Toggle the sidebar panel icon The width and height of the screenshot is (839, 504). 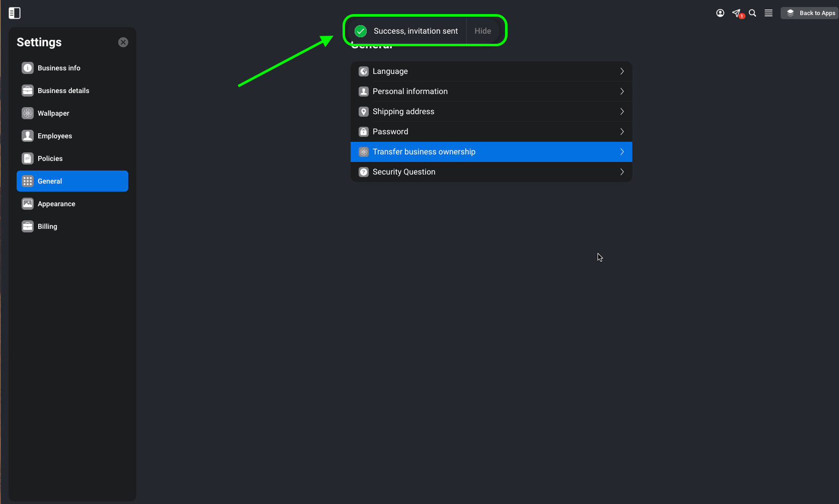[x=15, y=13]
